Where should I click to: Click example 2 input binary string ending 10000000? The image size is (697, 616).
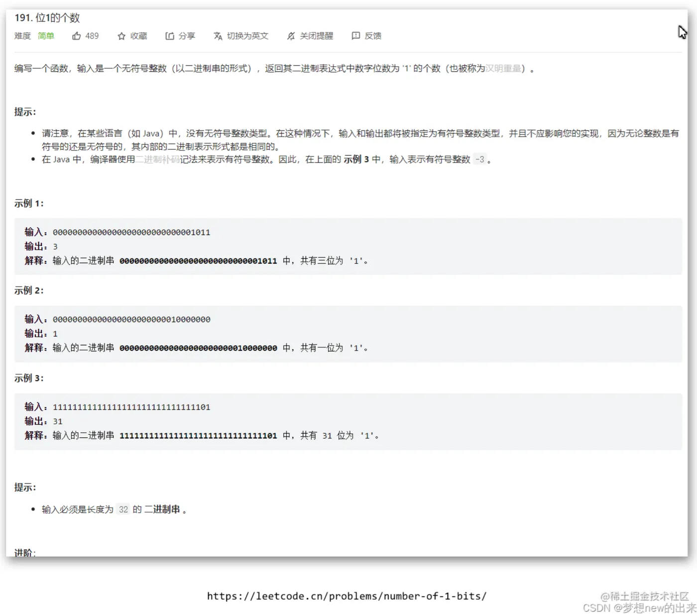[x=131, y=320]
